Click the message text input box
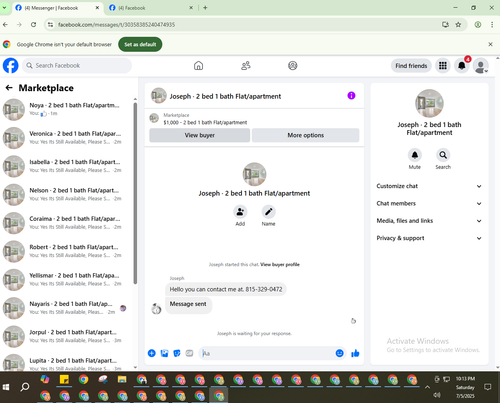The image size is (500, 403). pyautogui.click(x=267, y=353)
